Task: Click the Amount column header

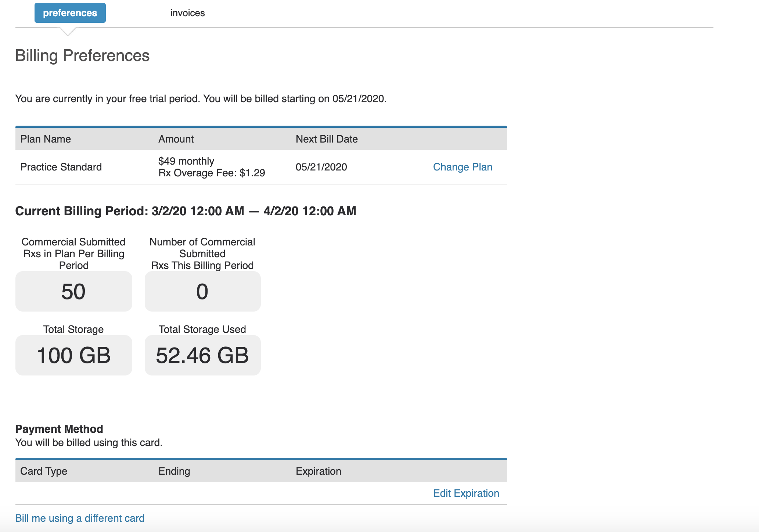Action: click(176, 139)
